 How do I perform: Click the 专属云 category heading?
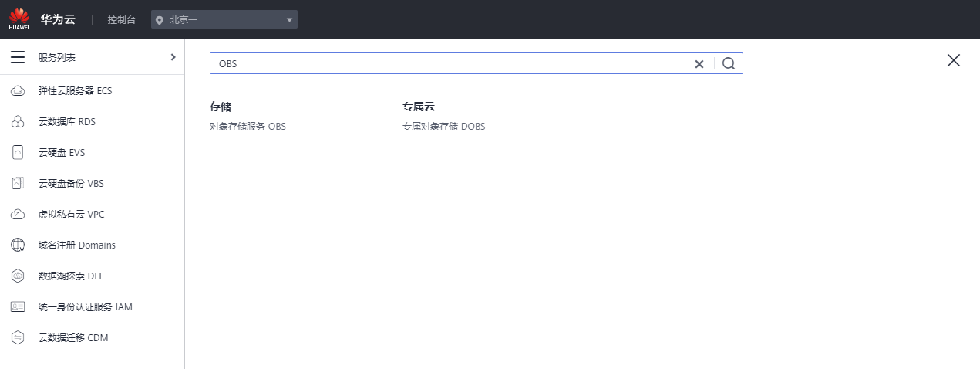point(419,107)
